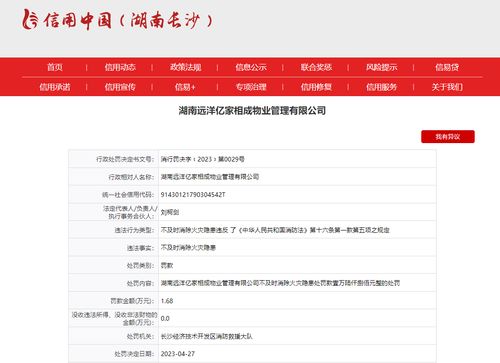The width and height of the screenshot is (500, 363).
Task: Click the red 我有异议 button
Action: click(x=448, y=137)
